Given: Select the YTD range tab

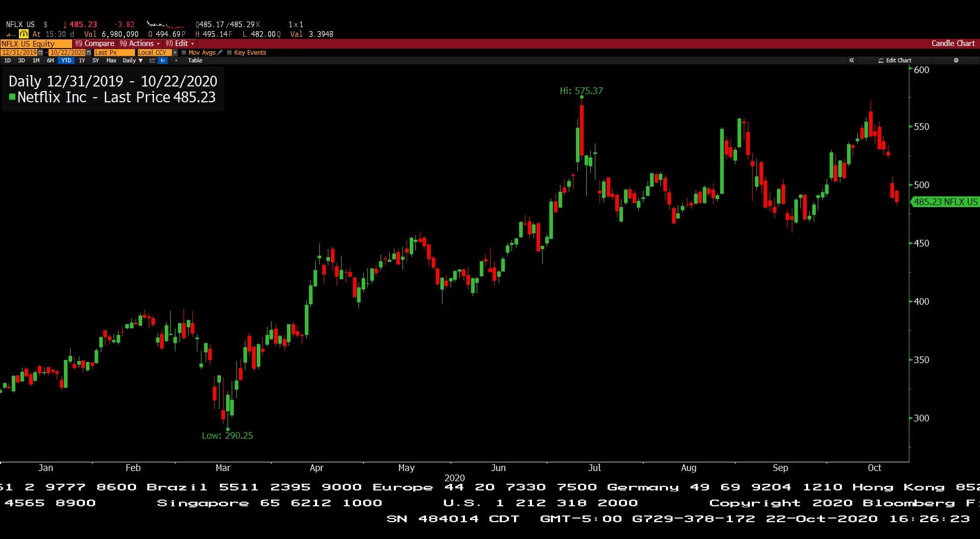Looking at the screenshot, I should [66, 60].
